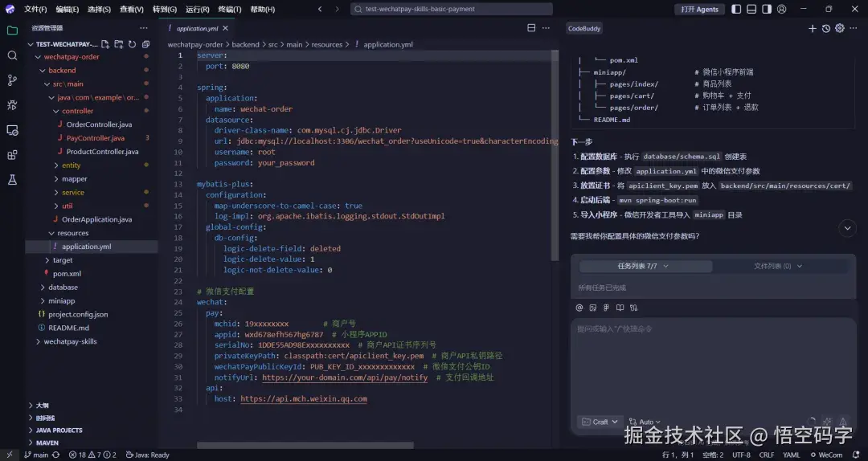The image size is (868, 461).
Task: Go forward using the navigation arrow
Action: (x=337, y=9)
